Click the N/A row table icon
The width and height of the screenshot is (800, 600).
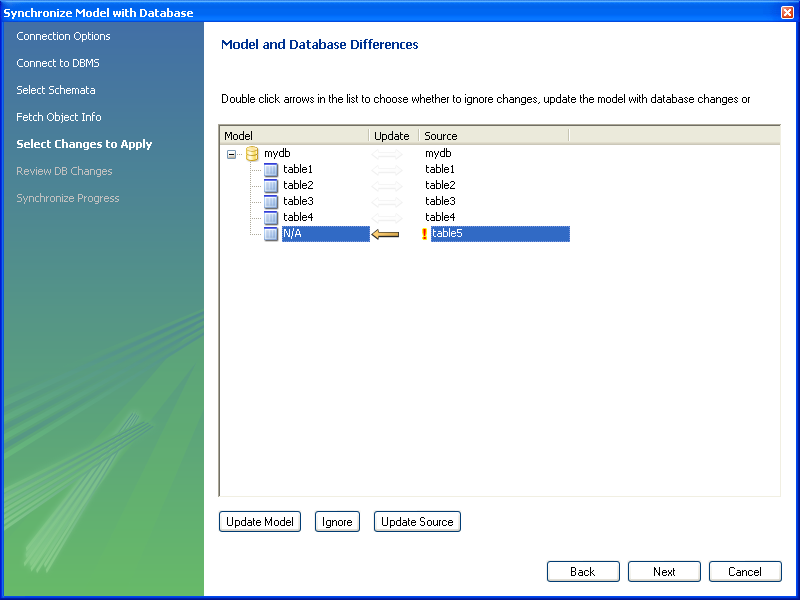pos(271,234)
